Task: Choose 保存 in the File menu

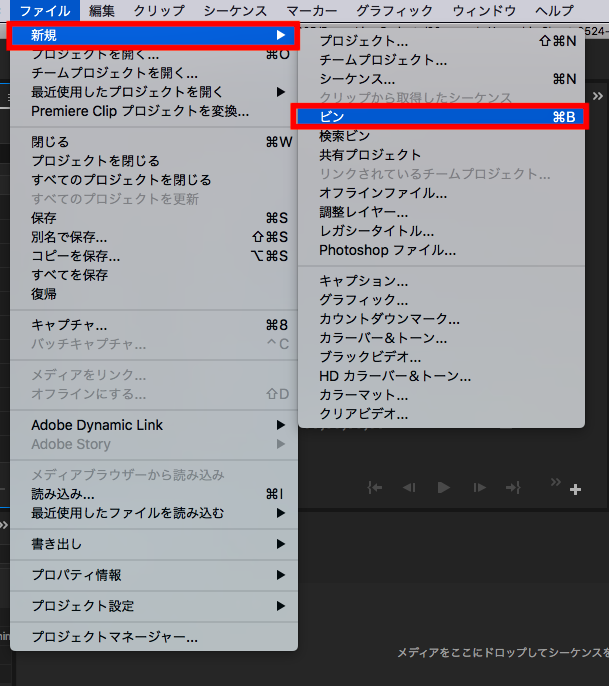Action: pyautogui.click(x=154, y=218)
